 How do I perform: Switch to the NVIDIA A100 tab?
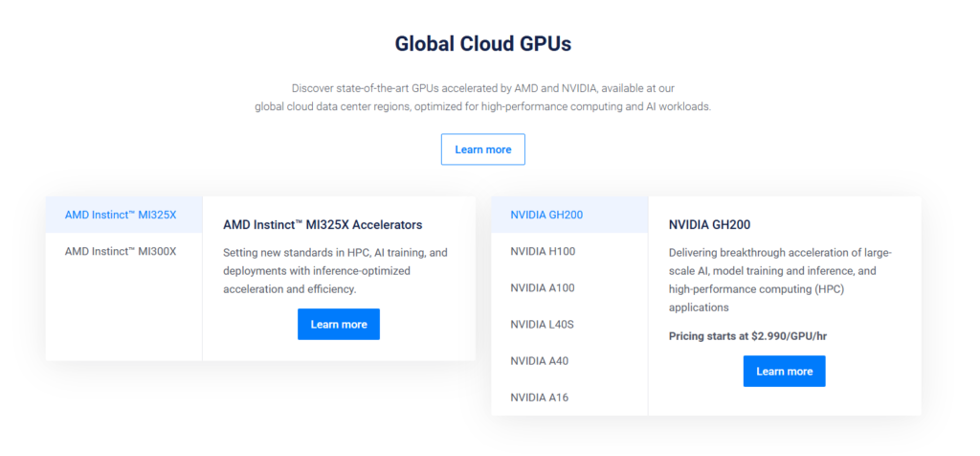click(x=569, y=287)
